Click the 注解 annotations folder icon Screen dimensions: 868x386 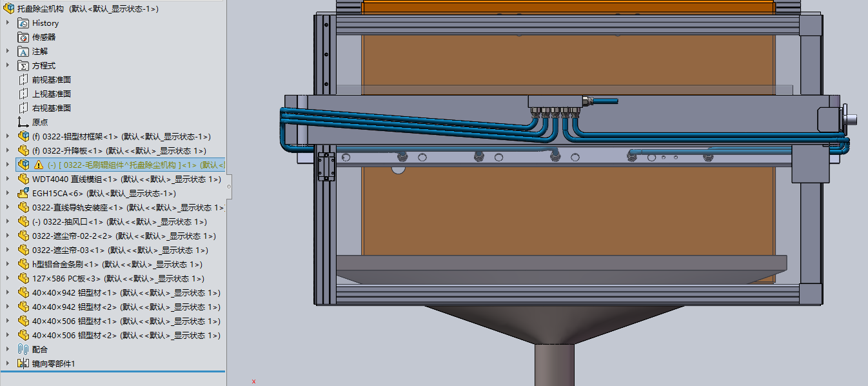(23, 52)
